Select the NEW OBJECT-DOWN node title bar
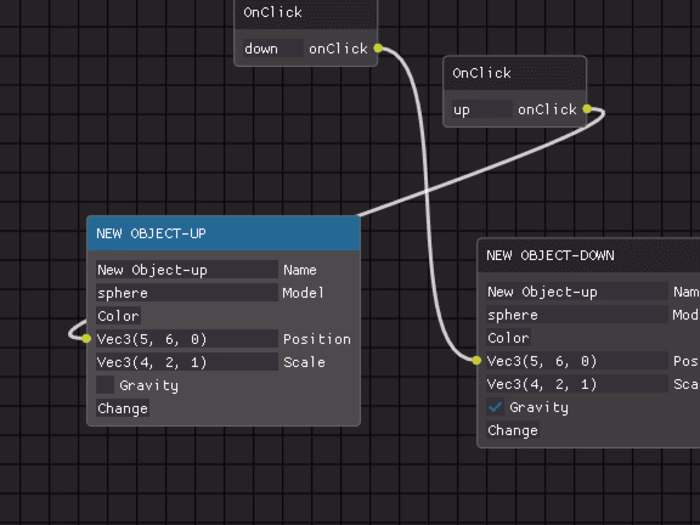This screenshot has width=700, height=525. click(x=589, y=255)
